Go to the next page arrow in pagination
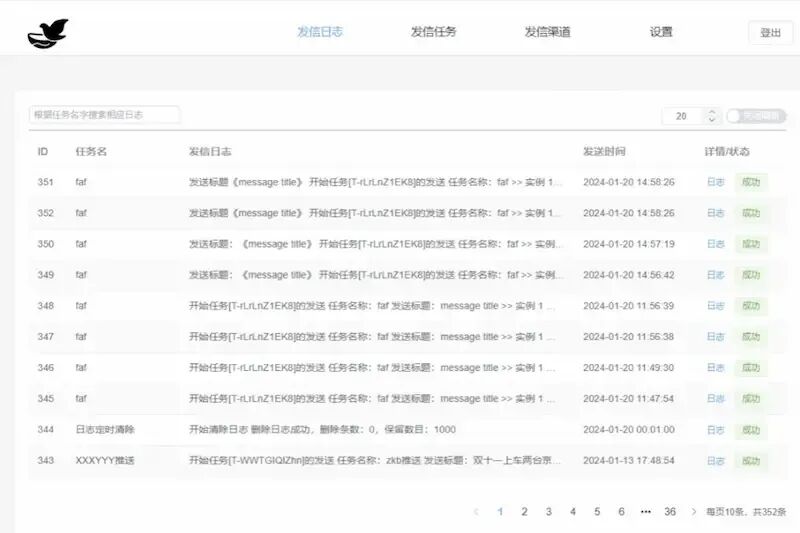 click(693, 512)
